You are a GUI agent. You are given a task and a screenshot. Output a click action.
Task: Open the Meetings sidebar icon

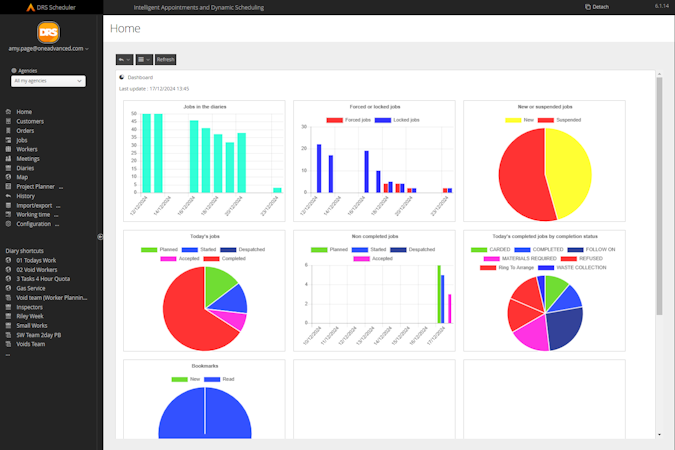click(8, 158)
